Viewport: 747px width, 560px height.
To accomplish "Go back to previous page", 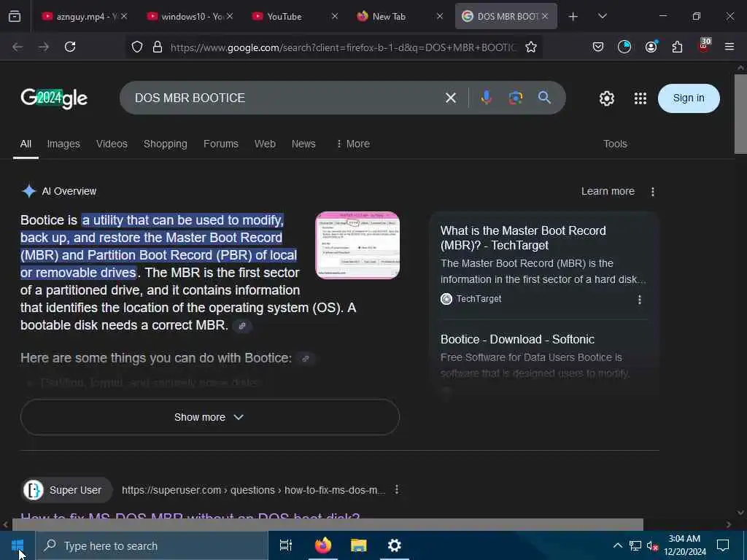I will point(18,47).
